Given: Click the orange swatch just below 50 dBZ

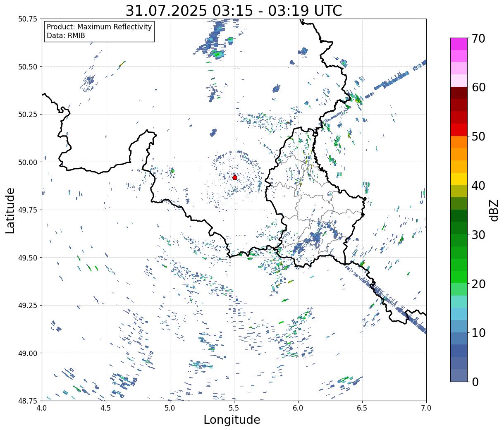Looking at the screenshot, I should pyautogui.click(x=459, y=142).
